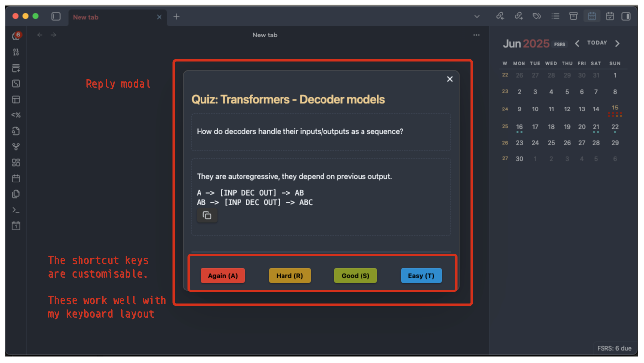Select June 10 in the calendar
The height and width of the screenshot is (363, 644).
535,109
